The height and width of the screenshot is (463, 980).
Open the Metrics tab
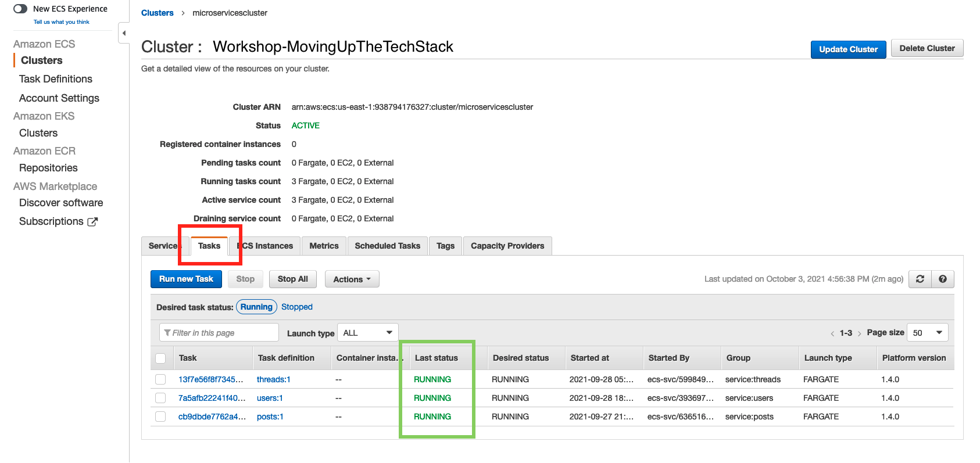(324, 246)
